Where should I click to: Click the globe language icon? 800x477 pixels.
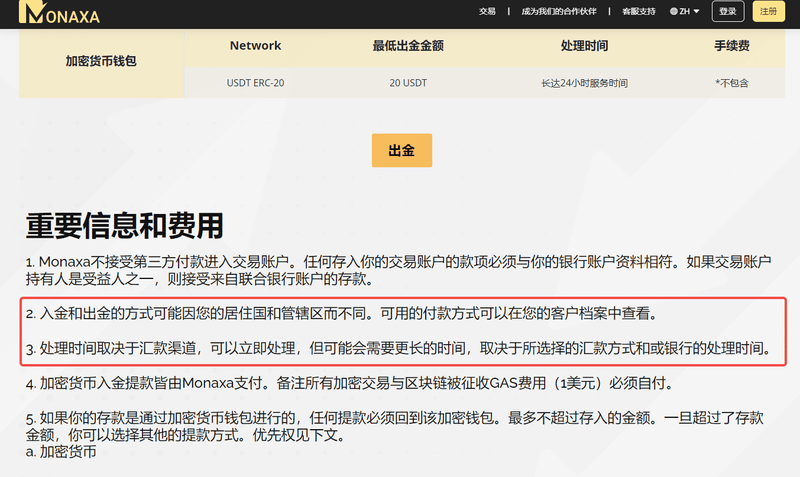[673, 11]
